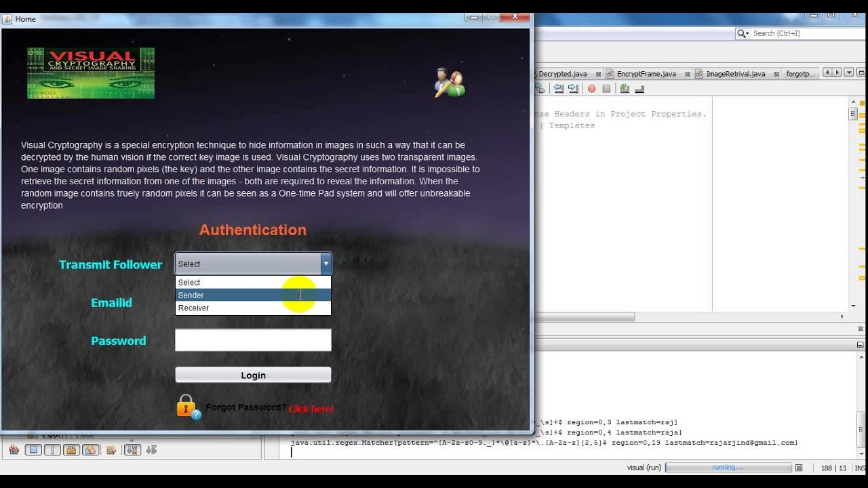Click the gray stop macro square
The width and height of the screenshot is (868, 488).
coord(606,89)
